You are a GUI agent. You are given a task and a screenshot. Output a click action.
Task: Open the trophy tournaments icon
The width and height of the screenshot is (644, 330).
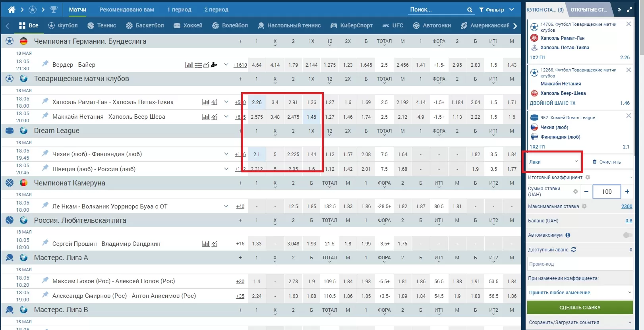54,10
